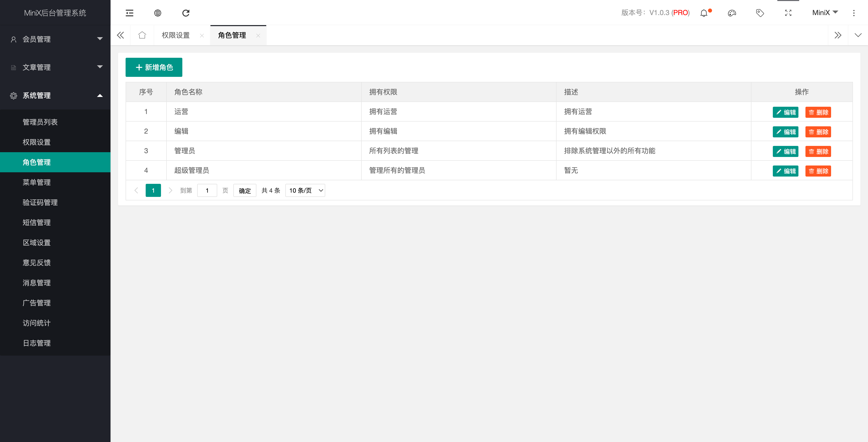Go to the home tab icon
The image size is (868, 442).
(142, 35)
